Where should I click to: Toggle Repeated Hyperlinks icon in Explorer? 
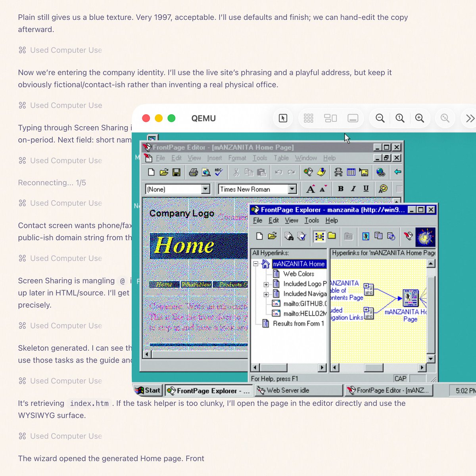coord(378,236)
